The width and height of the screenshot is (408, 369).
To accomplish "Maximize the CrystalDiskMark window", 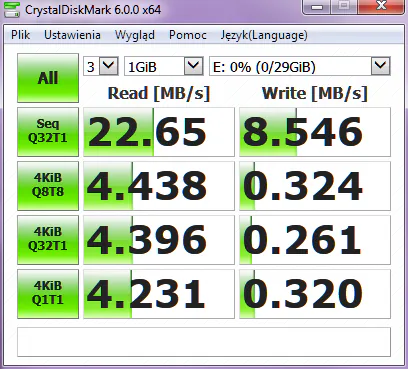I will coord(344,6).
